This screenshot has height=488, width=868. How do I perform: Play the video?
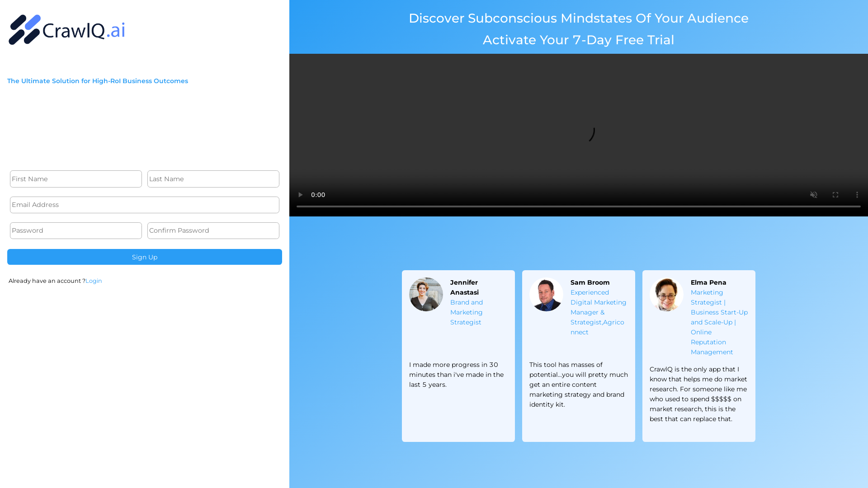300,195
